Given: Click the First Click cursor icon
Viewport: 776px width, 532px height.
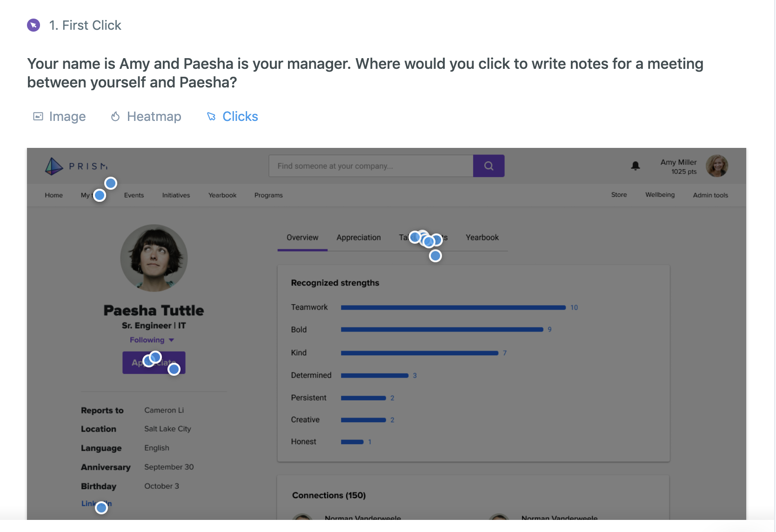Looking at the screenshot, I should pyautogui.click(x=33, y=25).
